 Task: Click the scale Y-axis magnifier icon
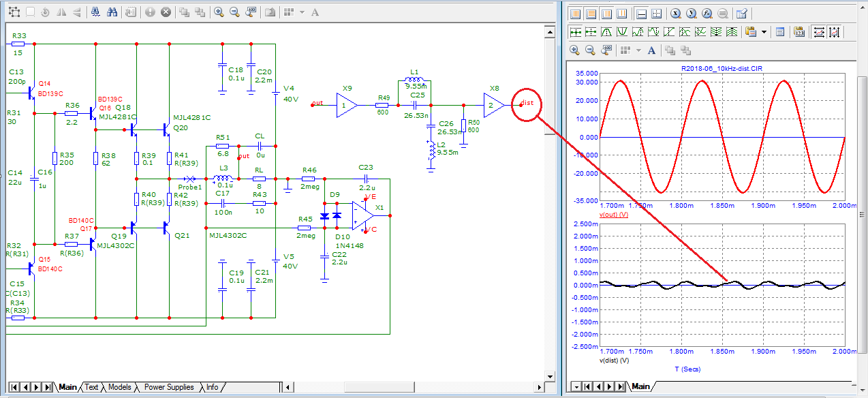pos(691,14)
